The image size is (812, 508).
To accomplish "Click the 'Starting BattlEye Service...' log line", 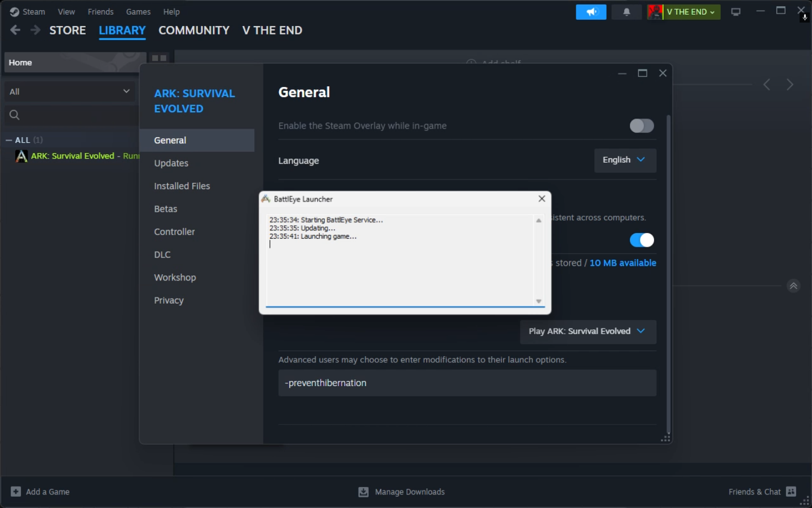I will 326,220.
